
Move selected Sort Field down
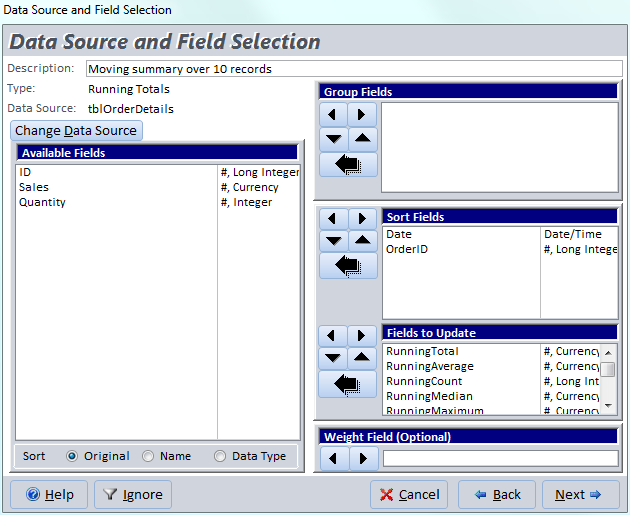tap(333, 241)
